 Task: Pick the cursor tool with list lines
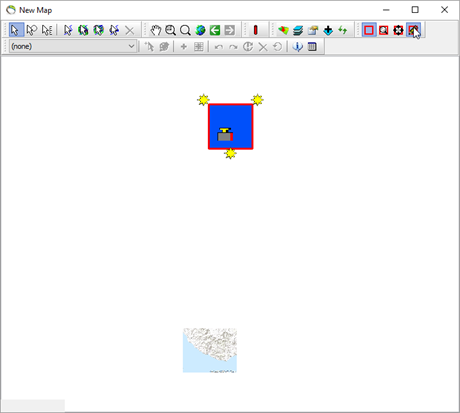[47, 30]
